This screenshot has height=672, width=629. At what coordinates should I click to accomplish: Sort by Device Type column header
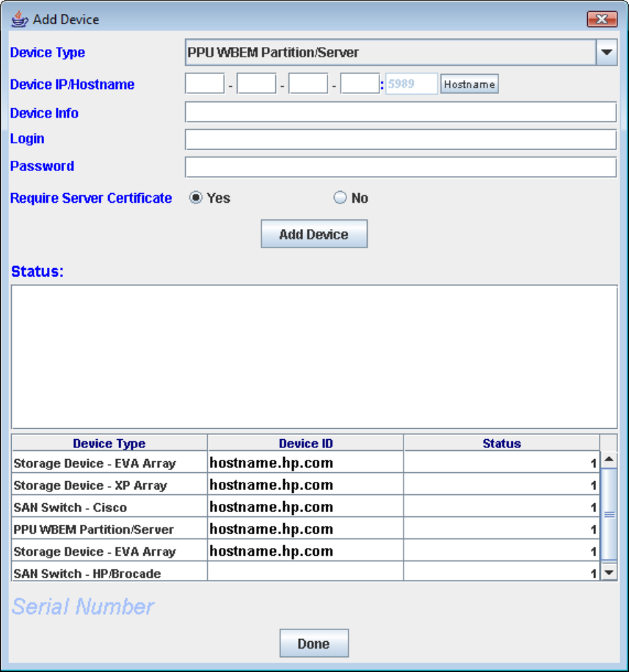(x=109, y=443)
